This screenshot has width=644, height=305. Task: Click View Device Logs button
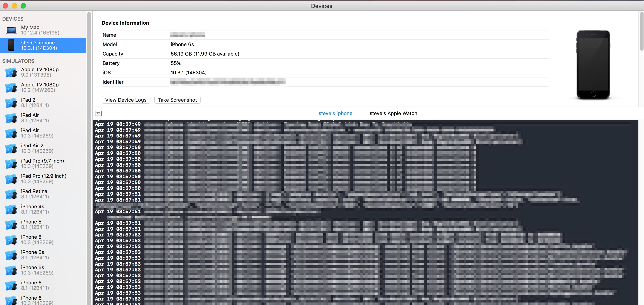[126, 100]
